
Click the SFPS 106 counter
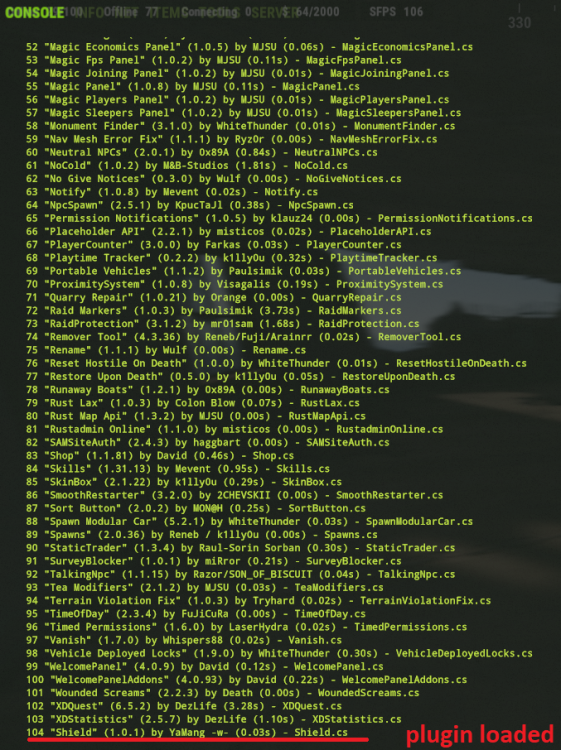[396, 11]
